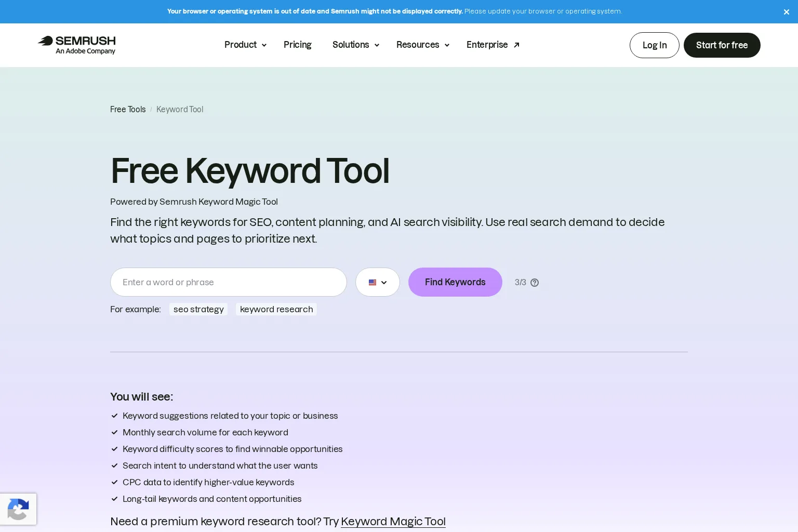Viewport: 798px width, 532px height.
Task: Open the country selector dropdown
Action: click(x=378, y=282)
